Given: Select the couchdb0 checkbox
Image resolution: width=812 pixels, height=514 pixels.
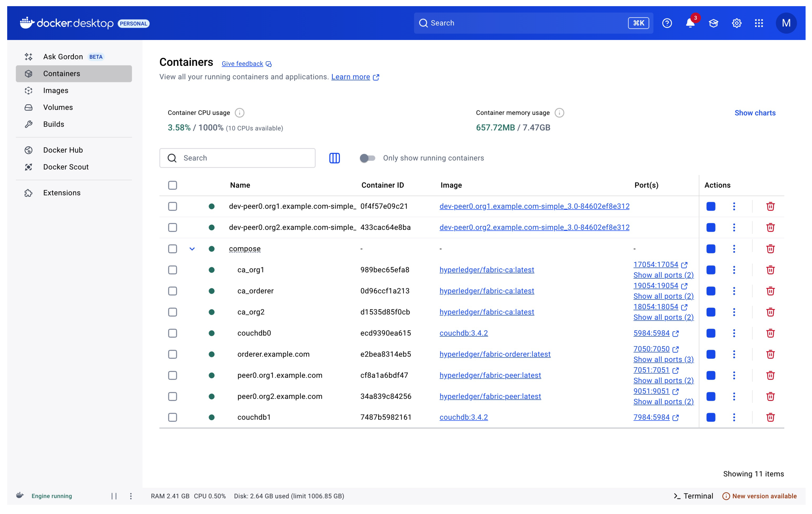Looking at the screenshot, I should [172, 333].
